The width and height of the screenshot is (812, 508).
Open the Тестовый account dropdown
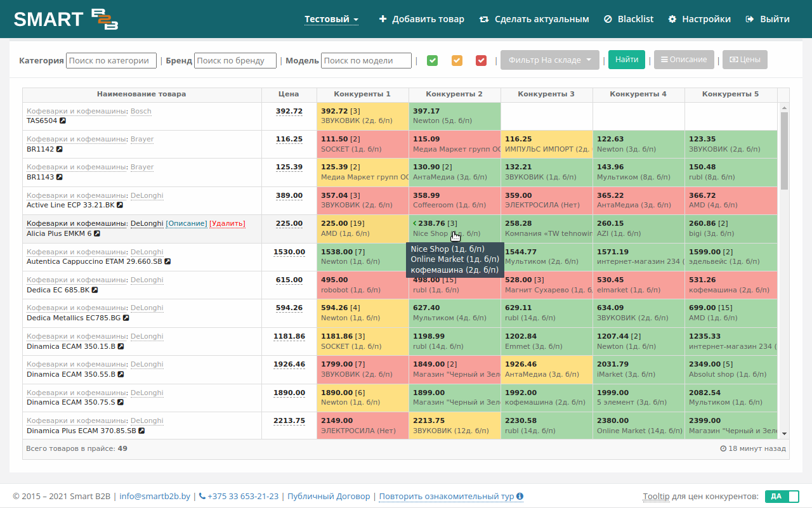[x=332, y=20]
